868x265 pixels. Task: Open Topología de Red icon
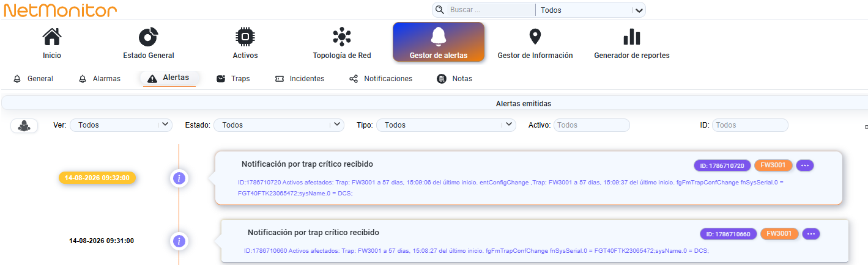tap(342, 37)
